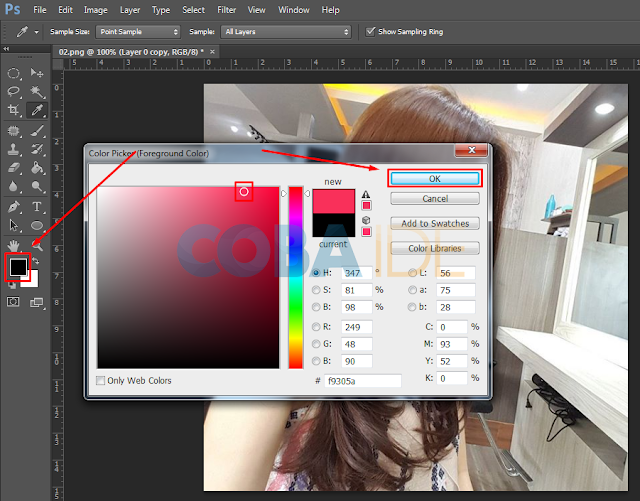The height and width of the screenshot is (501, 640).
Task: Select the S saturation radio button
Action: 316,290
